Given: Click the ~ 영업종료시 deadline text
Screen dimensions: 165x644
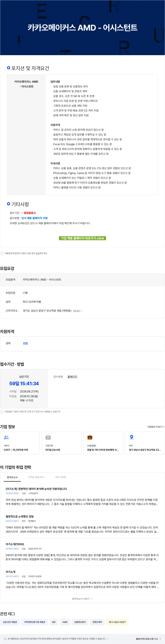Looking at the screenshot, I should click(x=29, y=213).
